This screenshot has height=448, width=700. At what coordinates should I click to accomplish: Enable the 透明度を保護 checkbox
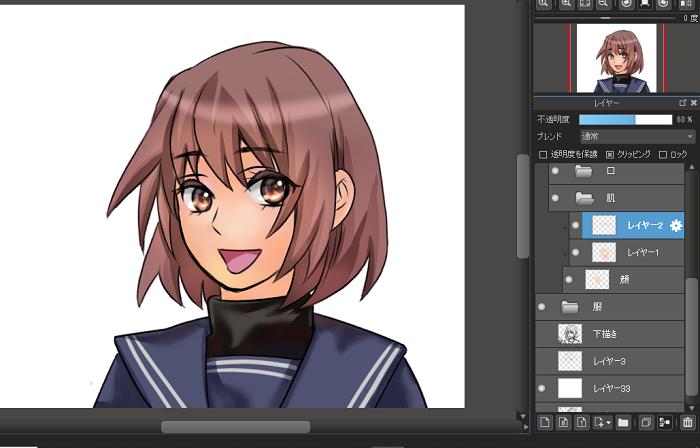coord(543,155)
